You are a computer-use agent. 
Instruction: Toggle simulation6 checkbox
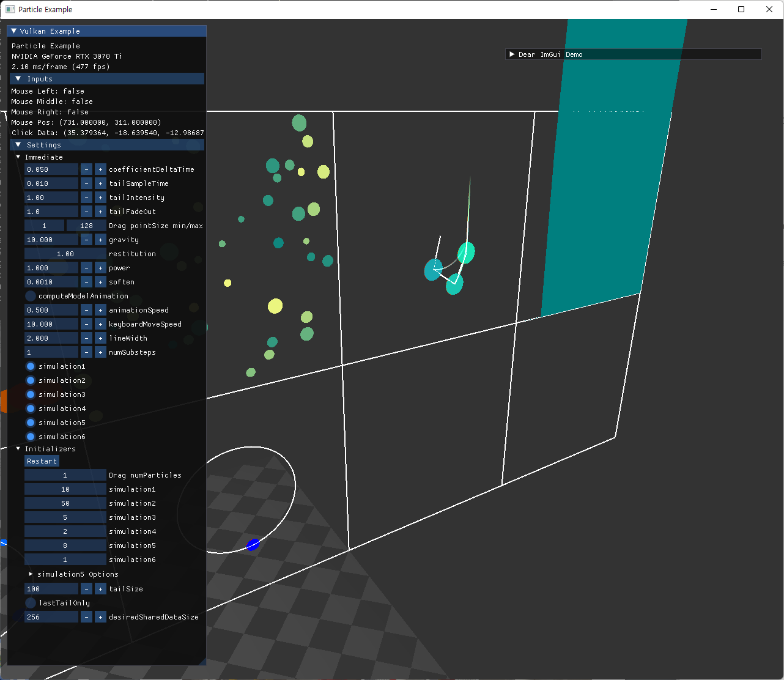pyautogui.click(x=30, y=437)
